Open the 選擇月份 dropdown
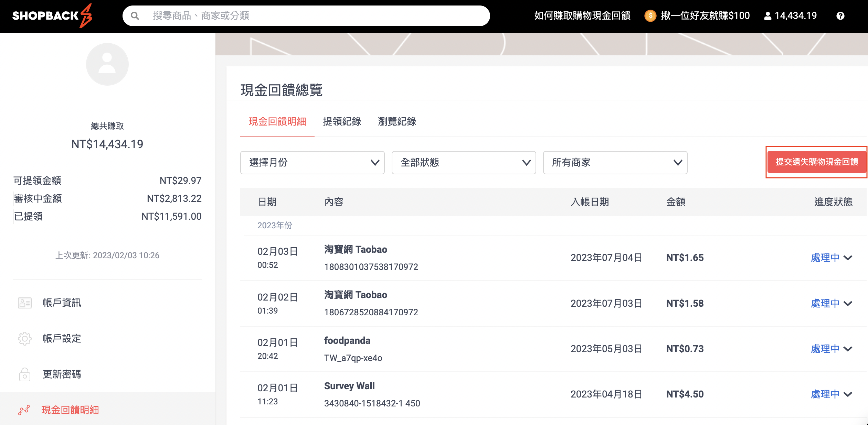 [313, 163]
